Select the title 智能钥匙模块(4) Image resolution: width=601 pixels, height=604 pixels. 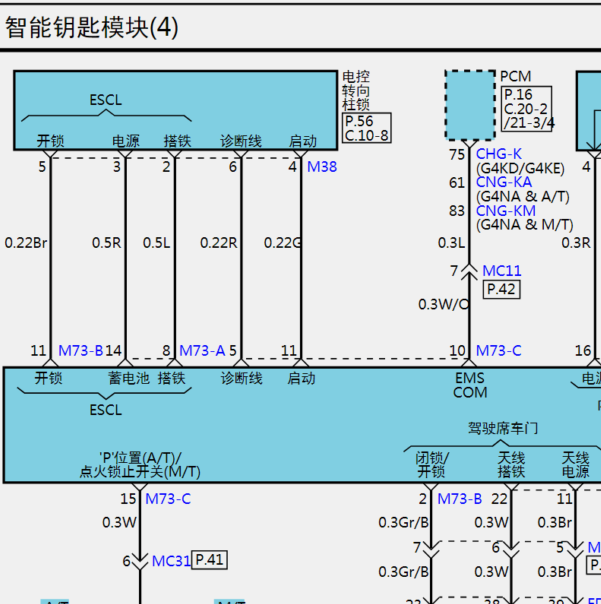coord(92,27)
